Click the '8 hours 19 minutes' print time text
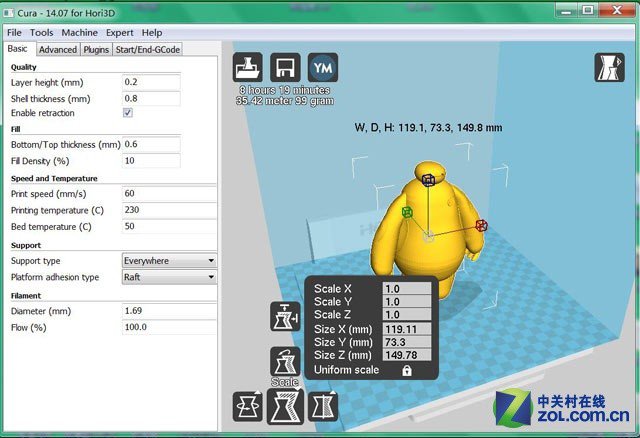Viewport: 640px width, 438px height. 285,90
